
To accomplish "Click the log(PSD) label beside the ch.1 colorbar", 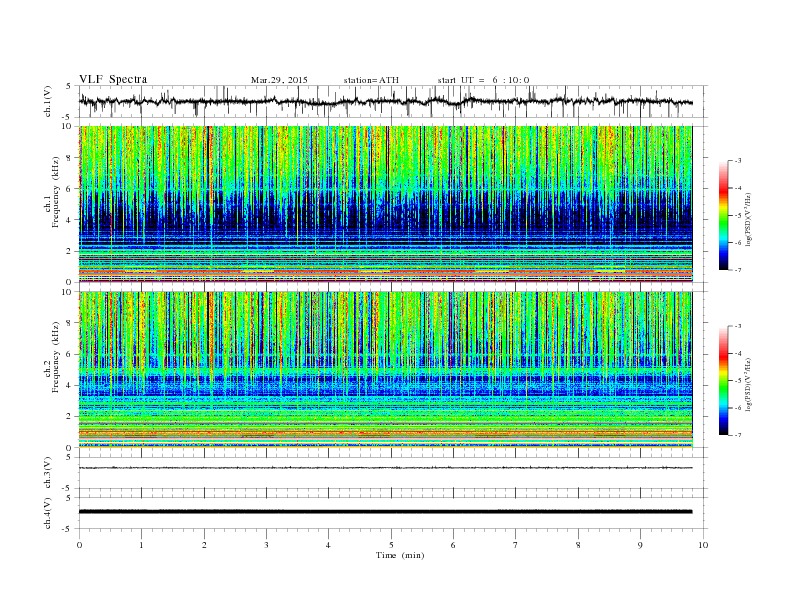I will [749, 220].
